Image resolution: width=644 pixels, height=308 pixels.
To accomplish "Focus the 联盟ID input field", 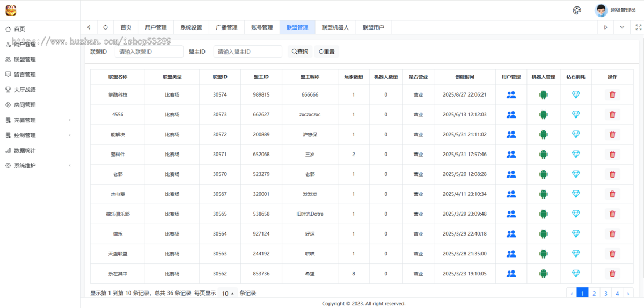I will (x=149, y=52).
